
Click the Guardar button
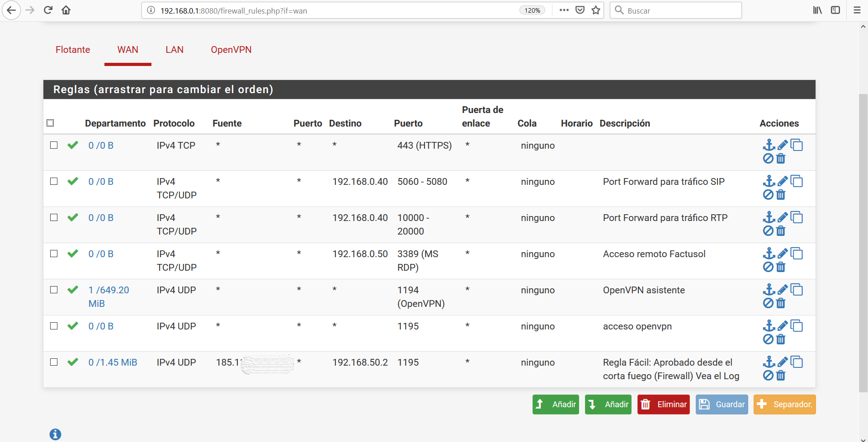point(722,404)
